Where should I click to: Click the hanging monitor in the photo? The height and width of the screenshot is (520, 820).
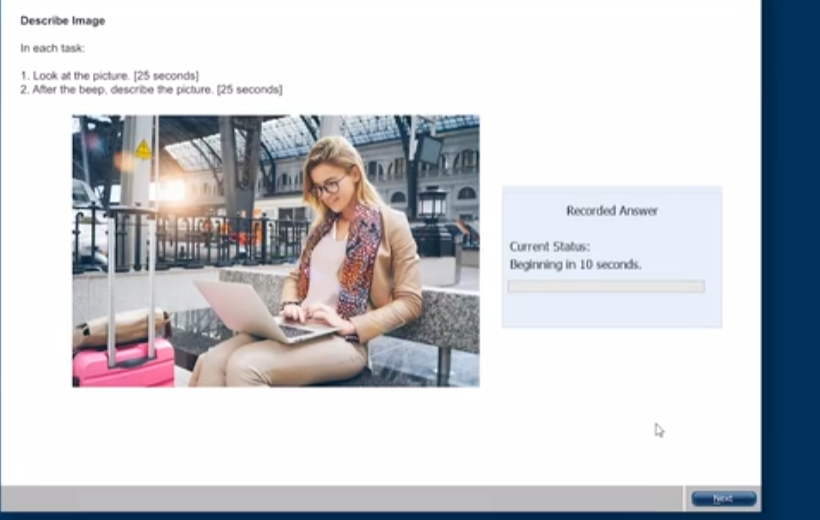point(429,150)
